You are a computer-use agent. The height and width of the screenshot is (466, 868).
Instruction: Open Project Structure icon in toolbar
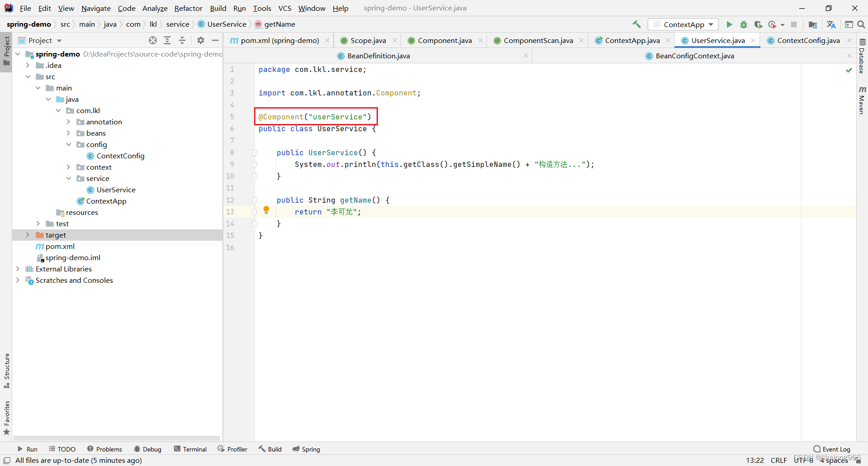pyautogui.click(x=813, y=24)
